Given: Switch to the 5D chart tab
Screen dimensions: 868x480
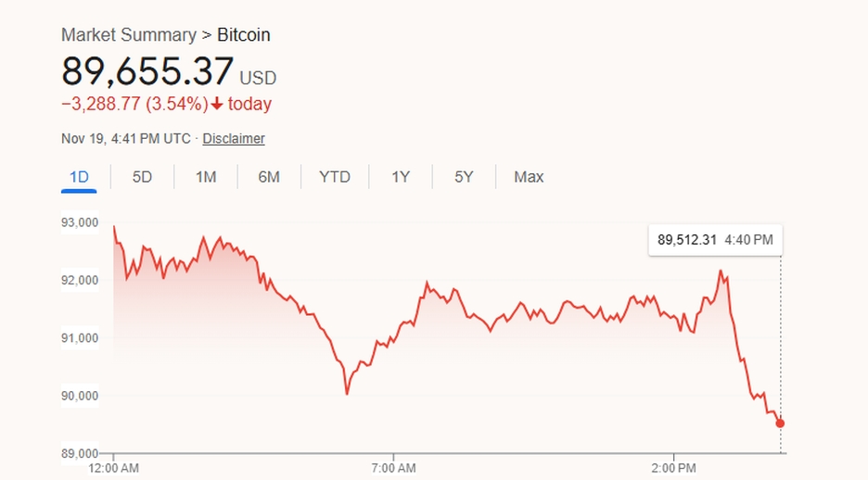Looking at the screenshot, I should [x=142, y=176].
